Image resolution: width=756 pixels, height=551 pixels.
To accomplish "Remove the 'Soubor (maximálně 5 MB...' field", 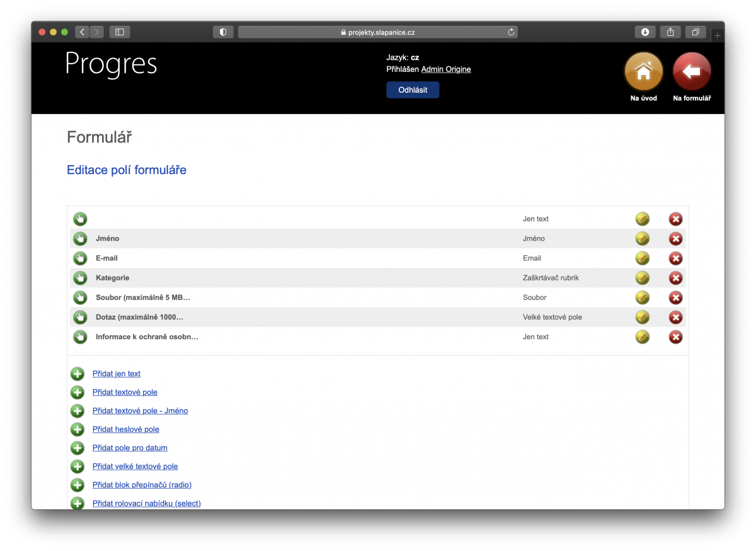I will point(675,297).
